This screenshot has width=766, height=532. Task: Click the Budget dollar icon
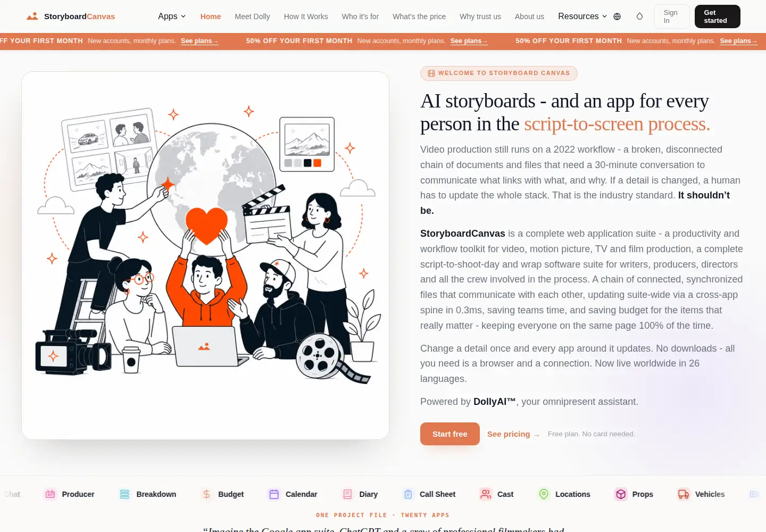[206, 494]
